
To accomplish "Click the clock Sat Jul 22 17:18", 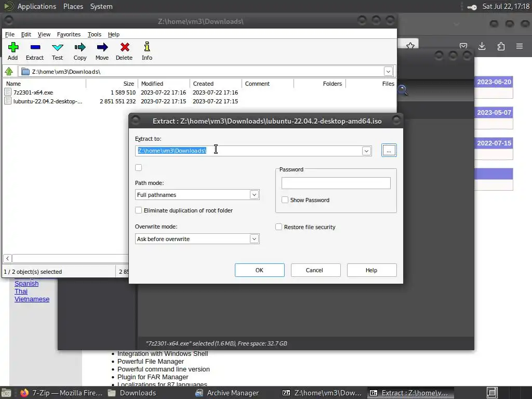I will 506,6.
